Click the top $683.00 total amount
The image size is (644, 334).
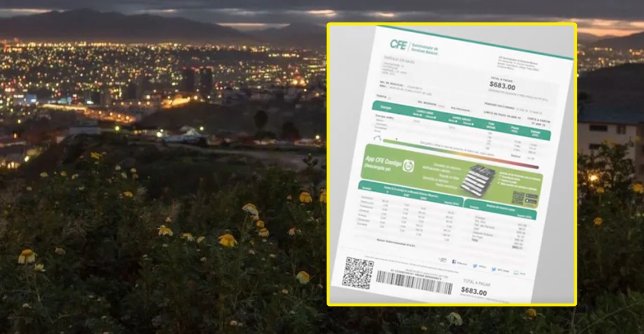tap(502, 87)
